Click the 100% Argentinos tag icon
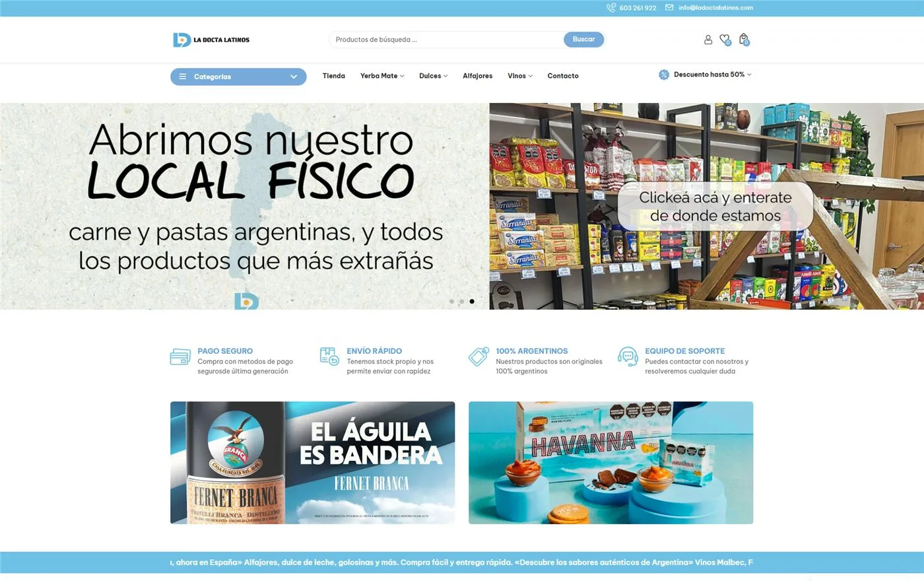This screenshot has height=581, width=924. click(478, 357)
